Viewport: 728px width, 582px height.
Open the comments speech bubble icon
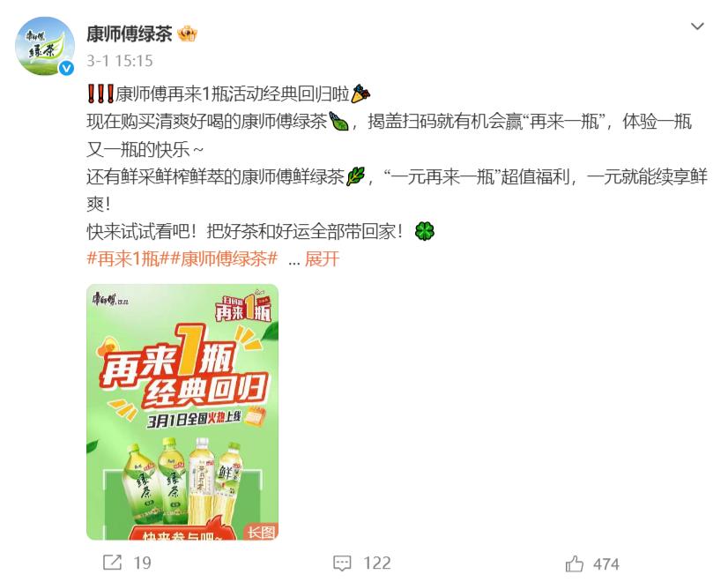pos(342,563)
